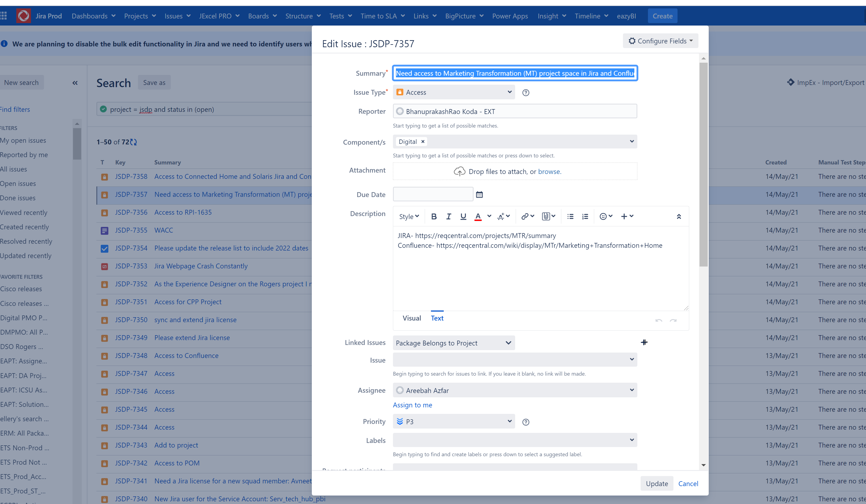The width and height of the screenshot is (866, 504).
Task: Click the Due Date input field
Action: [433, 194]
